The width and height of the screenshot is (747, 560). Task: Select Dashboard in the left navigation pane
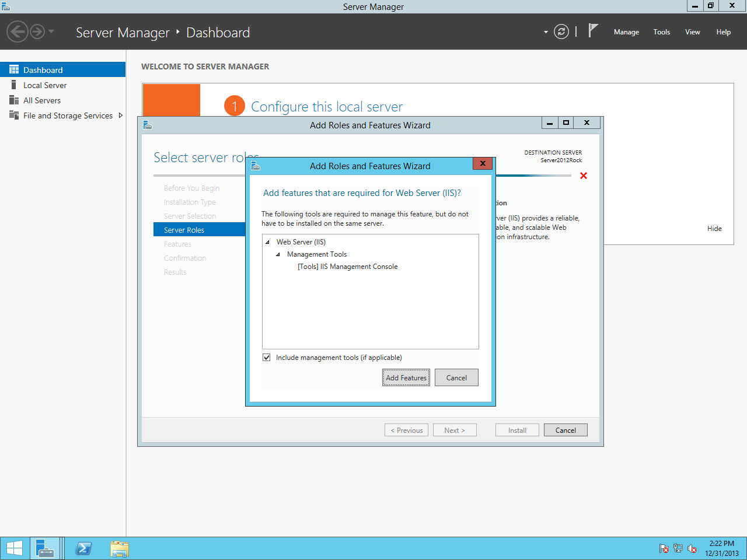tap(62, 69)
